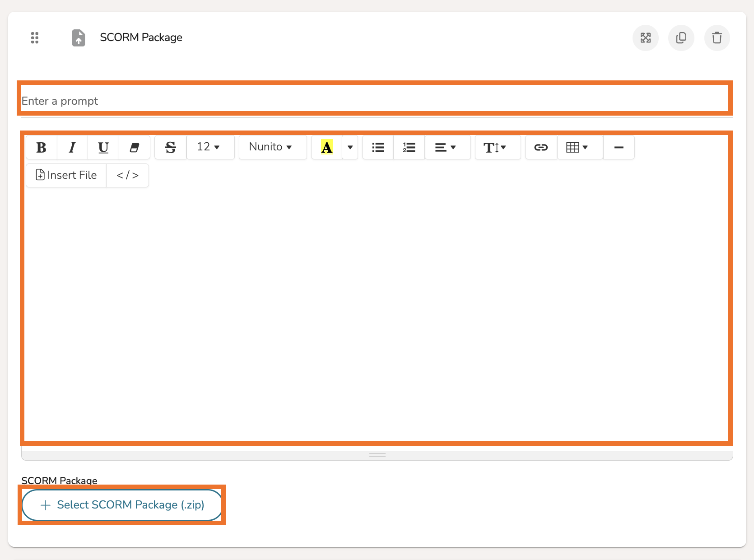
Task: Duplicate the SCORM Package block
Action: 681,38
